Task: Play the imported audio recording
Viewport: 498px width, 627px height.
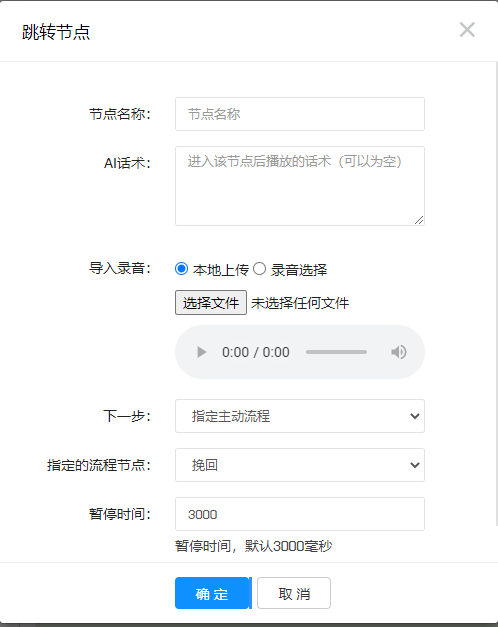Action: (x=202, y=352)
